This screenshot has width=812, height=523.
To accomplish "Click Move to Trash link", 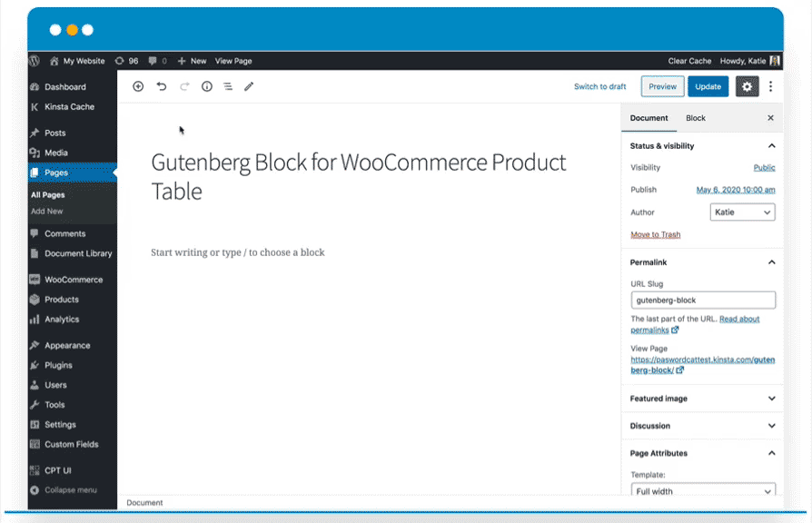I will (656, 234).
